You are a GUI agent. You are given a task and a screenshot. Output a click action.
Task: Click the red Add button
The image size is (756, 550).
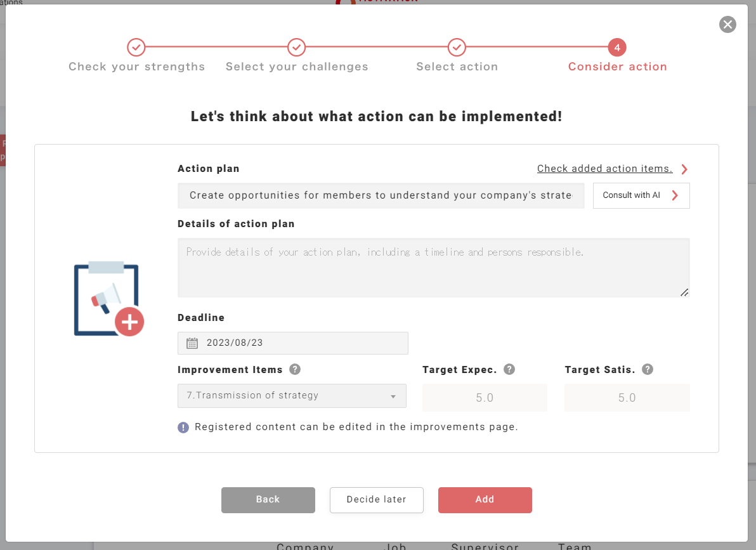click(x=485, y=500)
